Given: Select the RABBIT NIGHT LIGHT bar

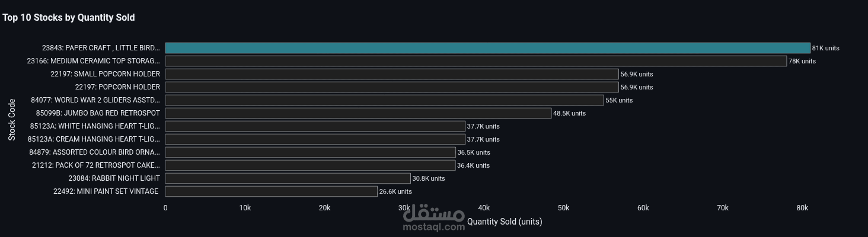Looking at the screenshot, I should point(288,178).
